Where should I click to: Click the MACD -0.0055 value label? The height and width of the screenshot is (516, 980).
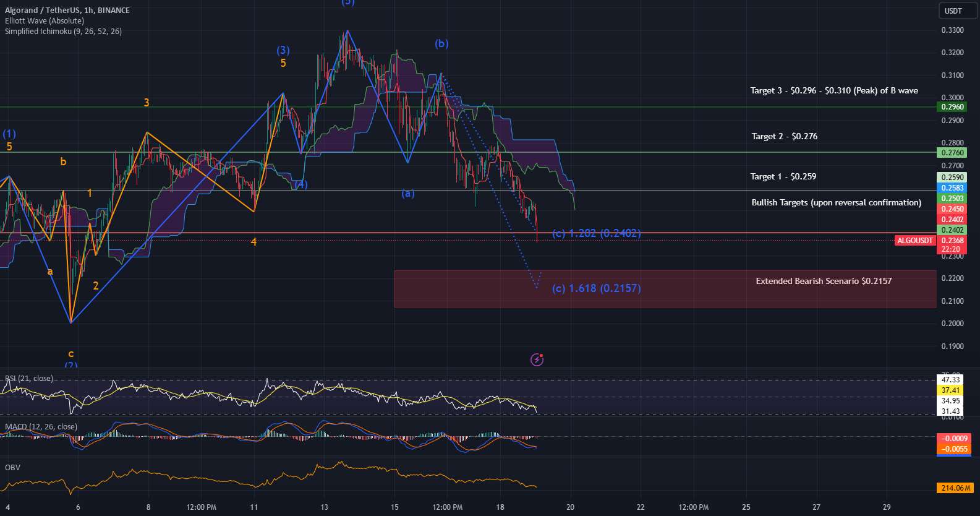[x=955, y=449]
